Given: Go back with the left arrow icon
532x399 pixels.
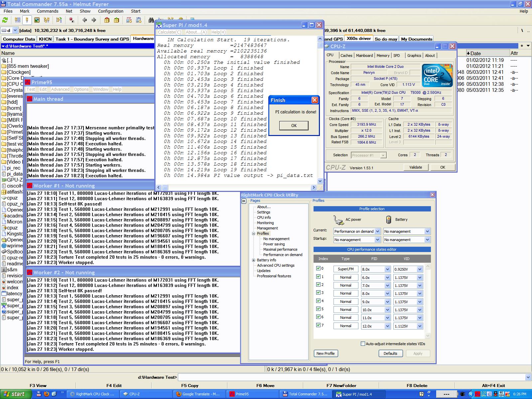Looking at the screenshot, I should [84, 20].
